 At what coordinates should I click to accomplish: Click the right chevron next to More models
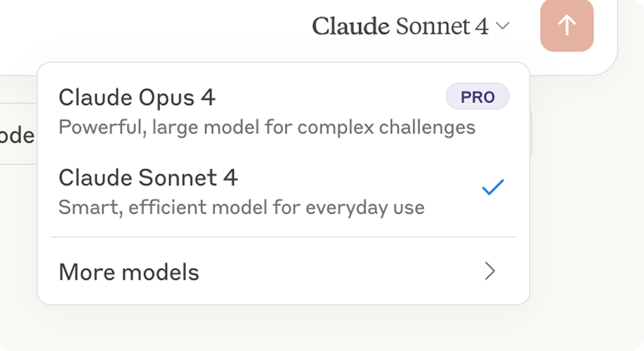(489, 271)
